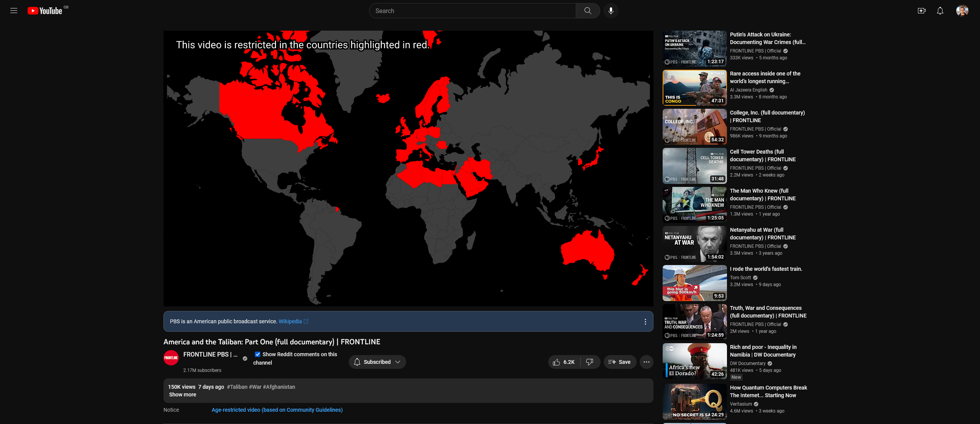Open the three-dot more actions button

click(646, 362)
